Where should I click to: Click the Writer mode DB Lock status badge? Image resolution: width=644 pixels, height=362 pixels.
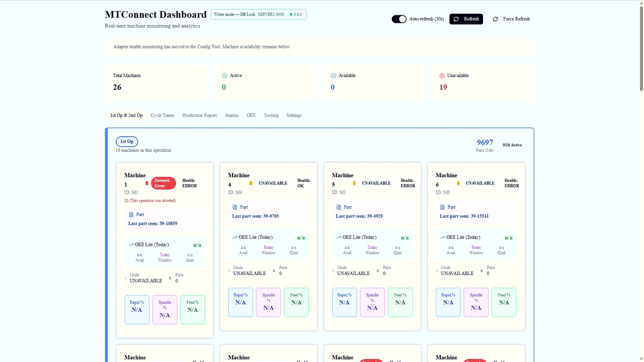click(258, 14)
